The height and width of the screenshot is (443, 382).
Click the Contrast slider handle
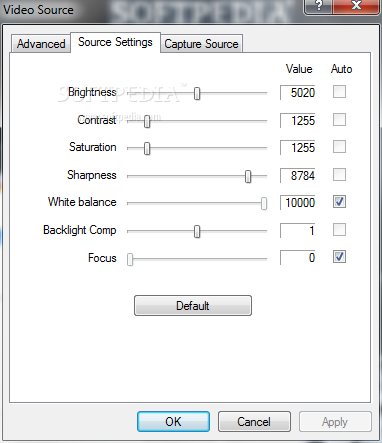click(x=147, y=122)
